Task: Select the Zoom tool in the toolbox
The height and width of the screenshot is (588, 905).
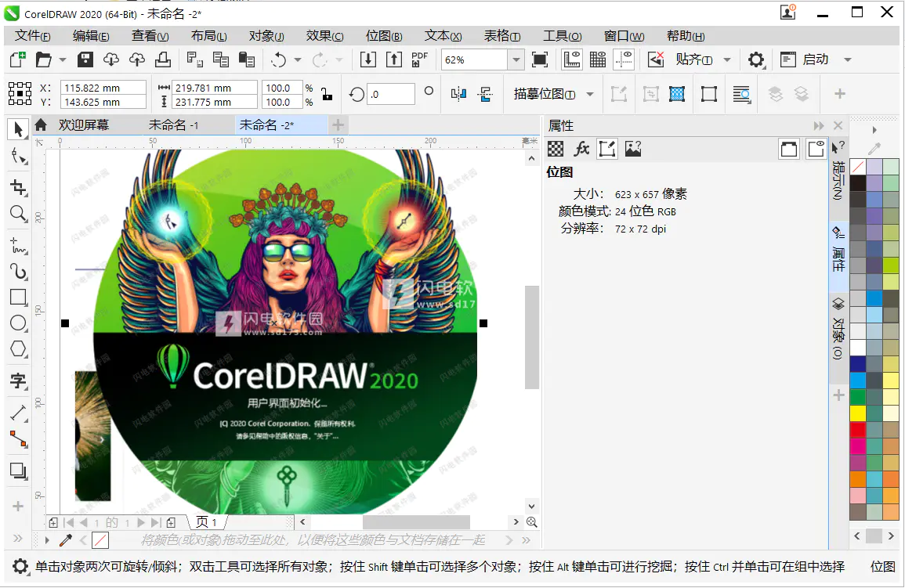Action: [x=18, y=214]
